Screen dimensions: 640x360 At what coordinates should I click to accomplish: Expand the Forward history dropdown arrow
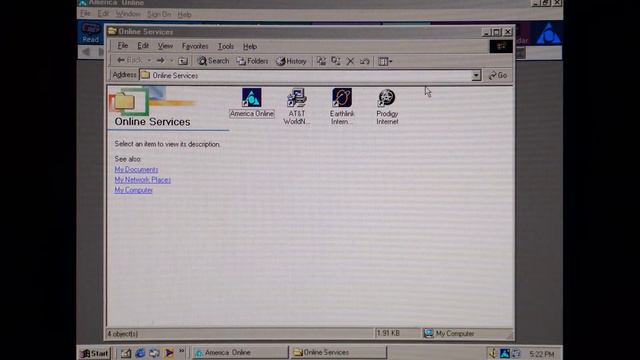click(171, 61)
